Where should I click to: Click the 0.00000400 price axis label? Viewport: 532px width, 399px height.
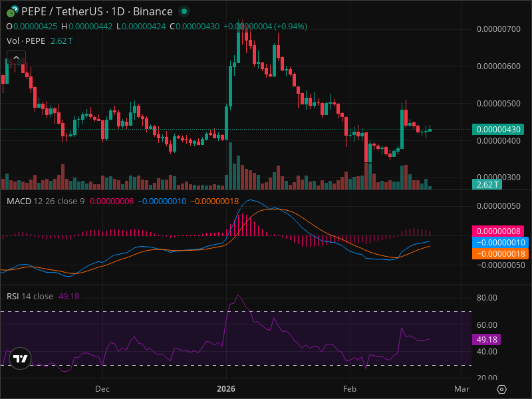click(498, 141)
